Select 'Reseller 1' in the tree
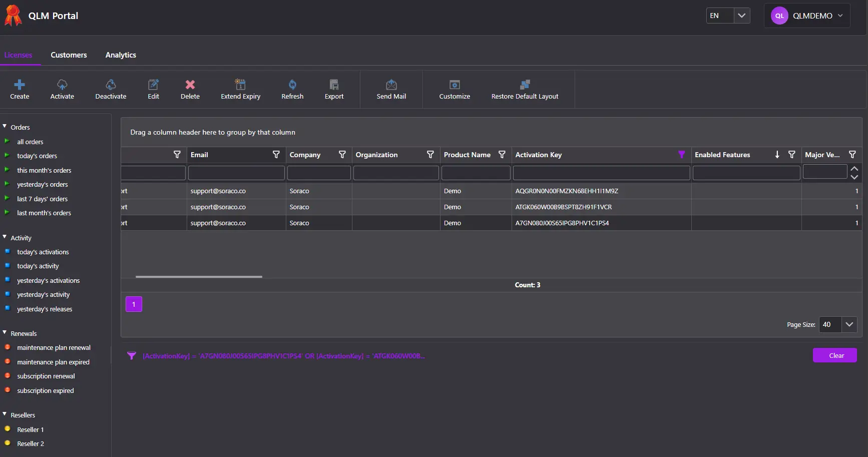Screen dimensions: 868x457 (30, 429)
